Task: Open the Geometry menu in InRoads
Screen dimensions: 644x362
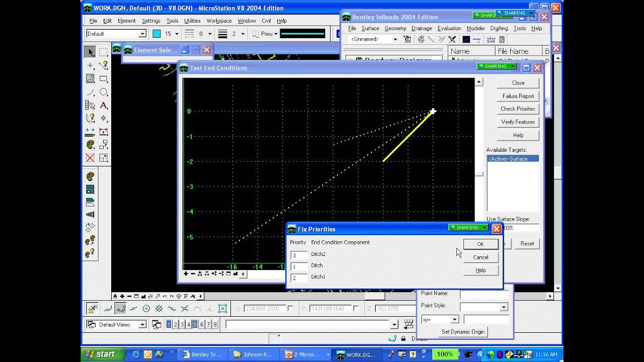Action: (x=395, y=28)
